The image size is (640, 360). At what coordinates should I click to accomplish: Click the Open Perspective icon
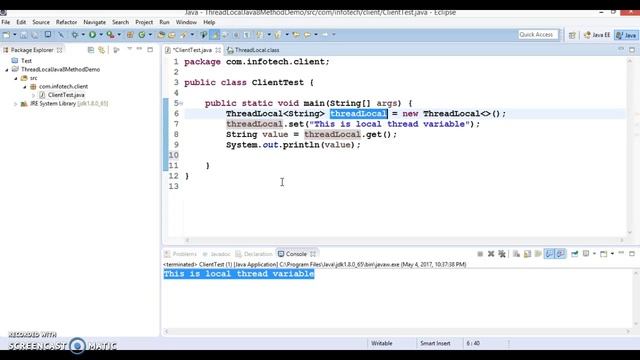572,35
